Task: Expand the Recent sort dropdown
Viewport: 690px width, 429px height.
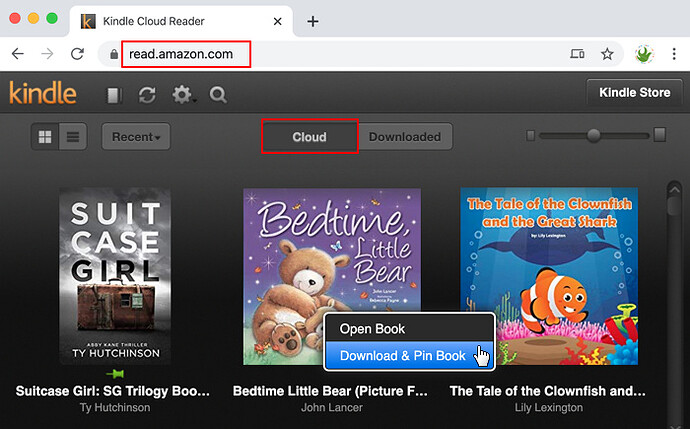Action: [136, 136]
